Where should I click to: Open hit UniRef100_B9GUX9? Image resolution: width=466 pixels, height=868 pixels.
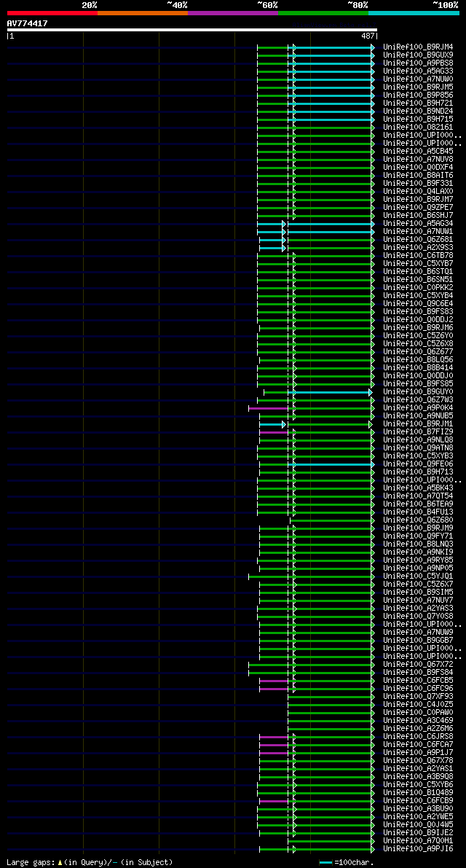pos(418,55)
